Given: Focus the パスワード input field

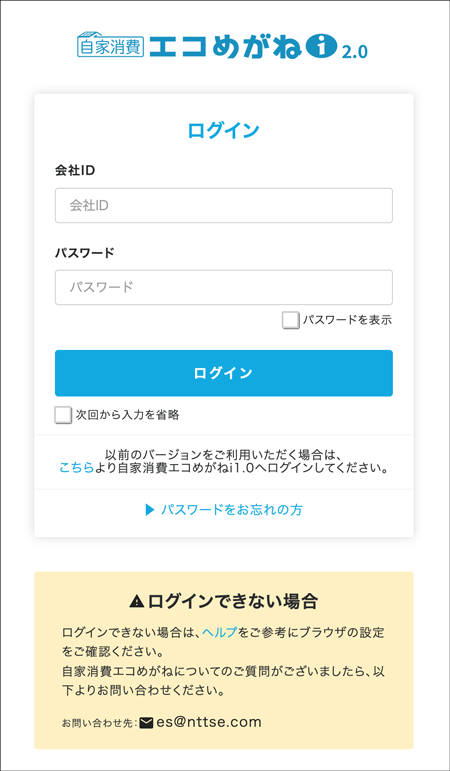Looking at the screenshot, I should coord(224,287).
